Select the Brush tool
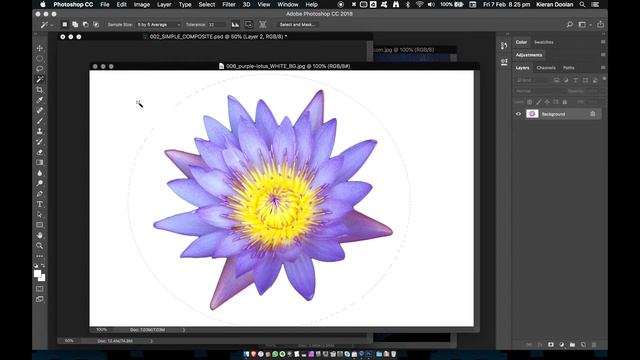 (x=40, y=121)
